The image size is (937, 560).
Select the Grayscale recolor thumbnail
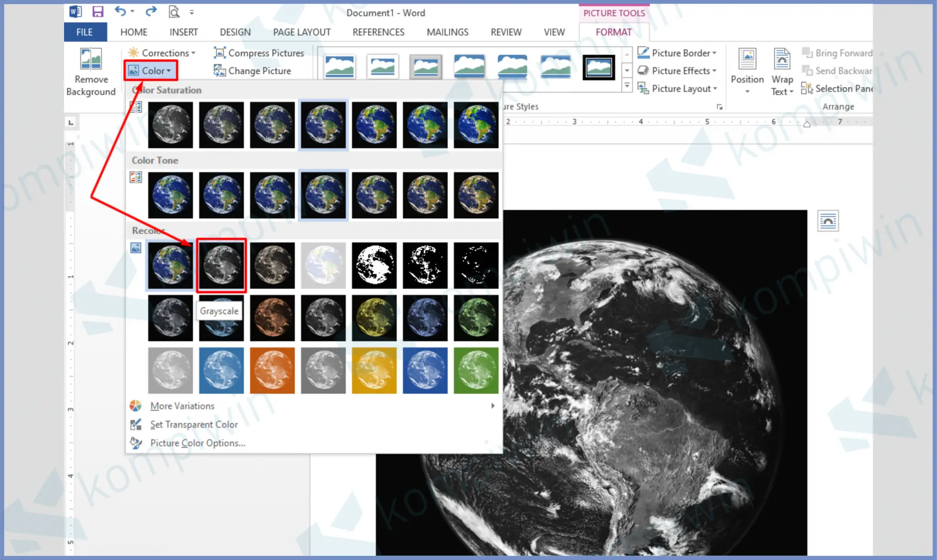[x=221, y=265]
